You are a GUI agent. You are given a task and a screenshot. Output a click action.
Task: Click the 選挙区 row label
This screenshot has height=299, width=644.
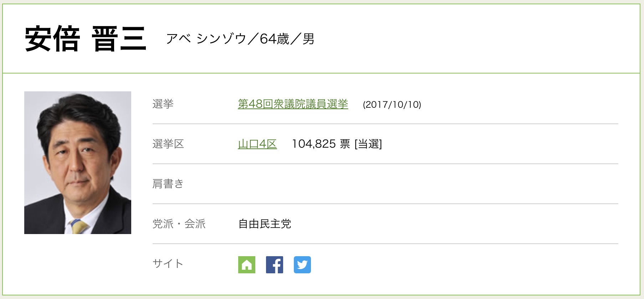point(168,144)
